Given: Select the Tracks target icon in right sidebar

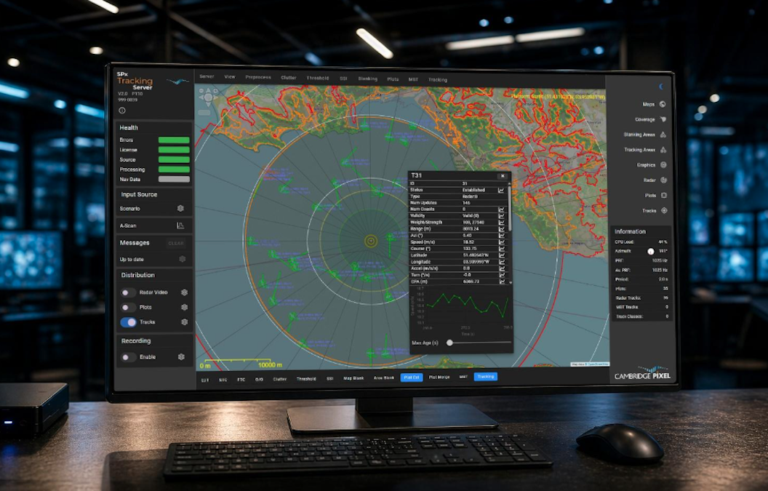Looking at the screenshot, I should (x=664, y=210).
